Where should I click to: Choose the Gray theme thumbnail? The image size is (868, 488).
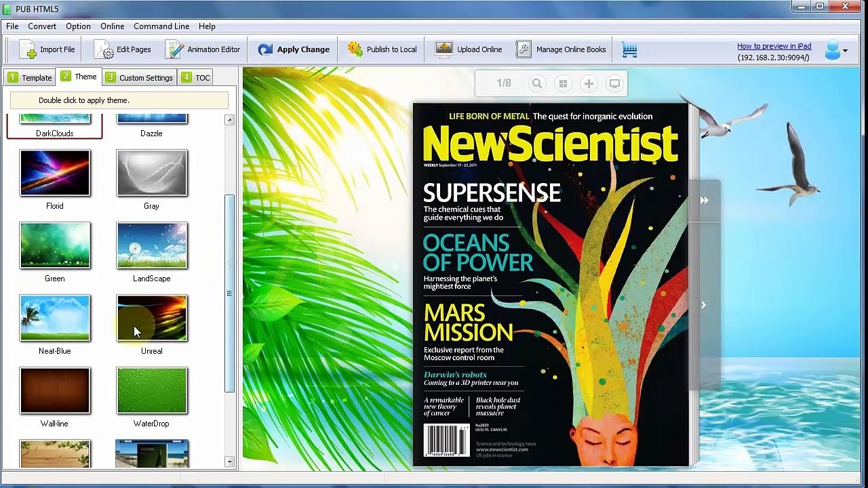pyautogui.click(x=152, y=173)
